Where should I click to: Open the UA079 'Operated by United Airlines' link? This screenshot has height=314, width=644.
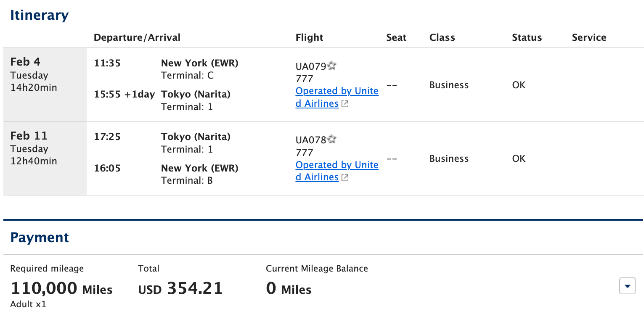337,92
